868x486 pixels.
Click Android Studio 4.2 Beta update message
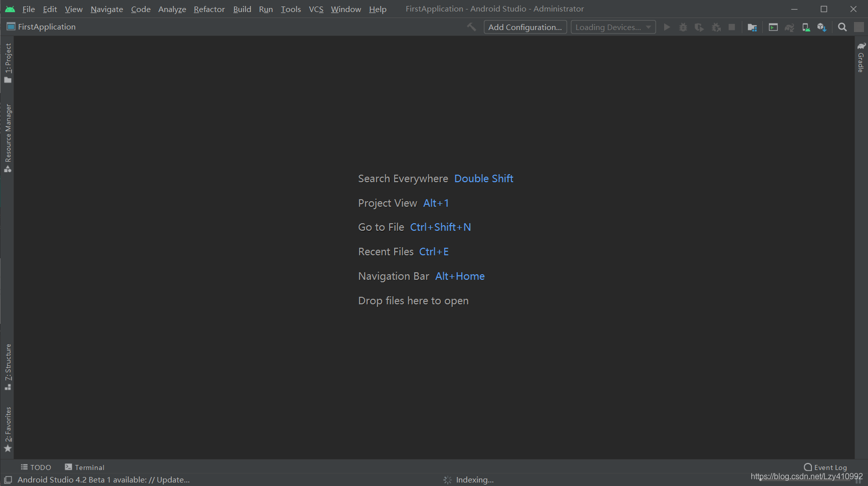[104, 479]
